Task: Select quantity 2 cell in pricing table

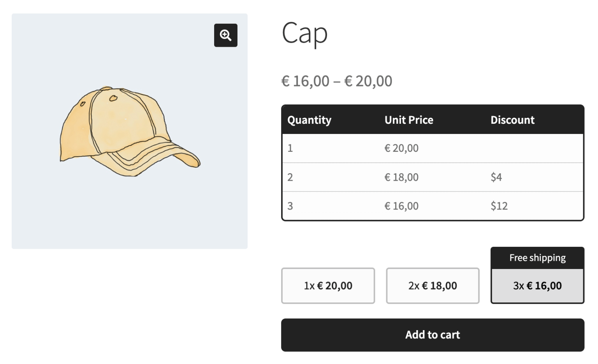Action: pos(290,177)
